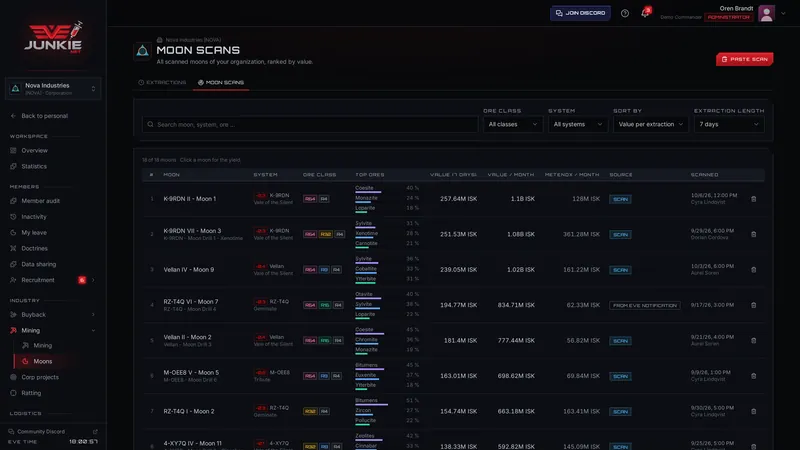The image size is (800, 450).
Task: Click the Metenox / Month column header
Action: [572, 174]
